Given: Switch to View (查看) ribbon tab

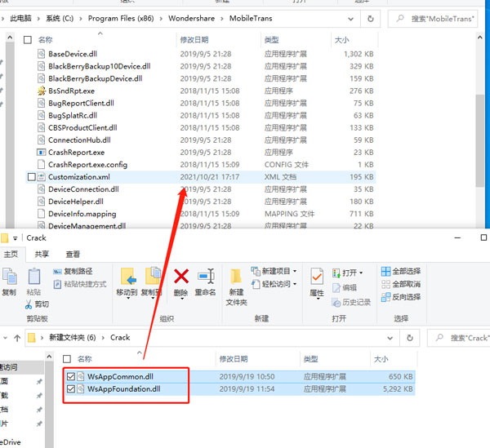Looking at the screenshot, I should (x=73, y=255).
